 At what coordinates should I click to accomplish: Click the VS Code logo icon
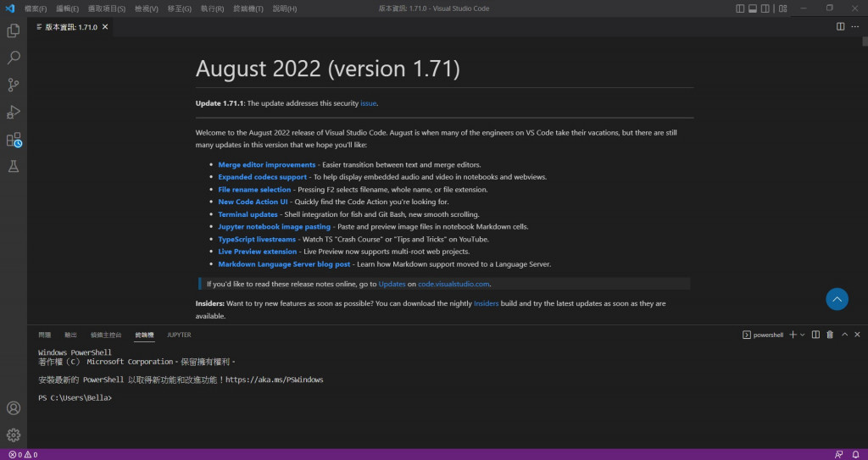(9, 8)
